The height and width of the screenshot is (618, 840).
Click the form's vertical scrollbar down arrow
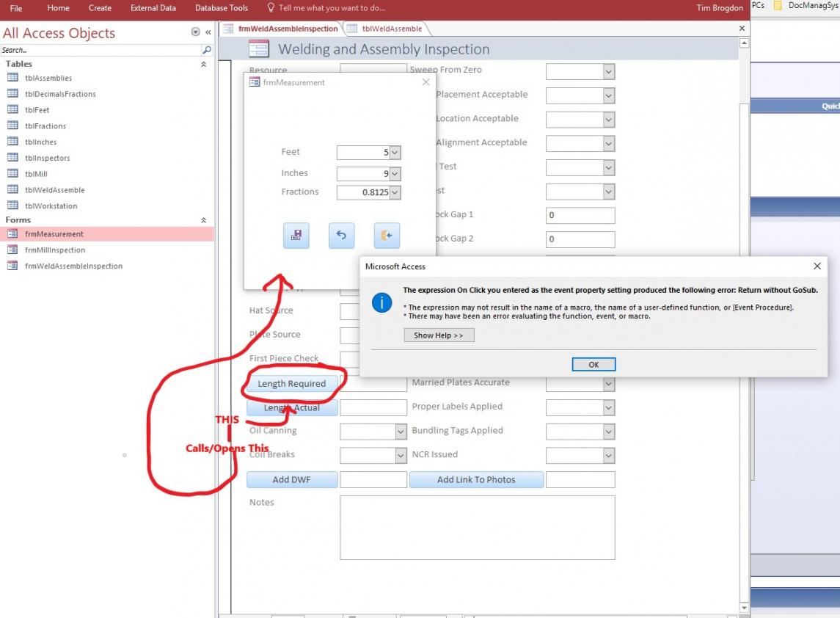tap(744, 607)
